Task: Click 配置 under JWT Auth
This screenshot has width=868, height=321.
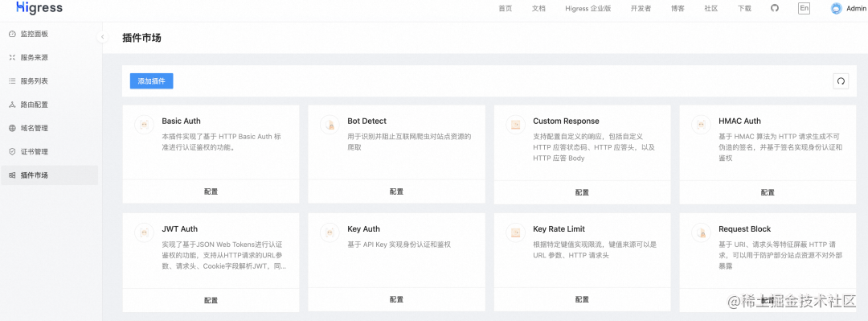Action: pos(211,300)
